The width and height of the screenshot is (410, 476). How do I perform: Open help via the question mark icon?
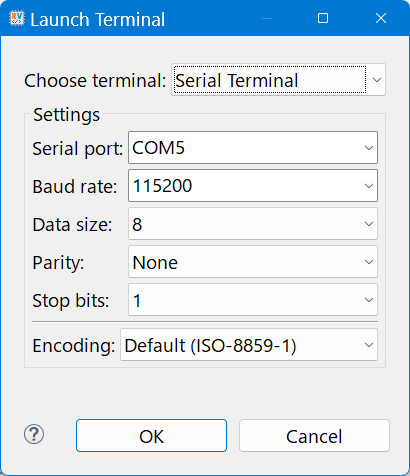point(34,434)
